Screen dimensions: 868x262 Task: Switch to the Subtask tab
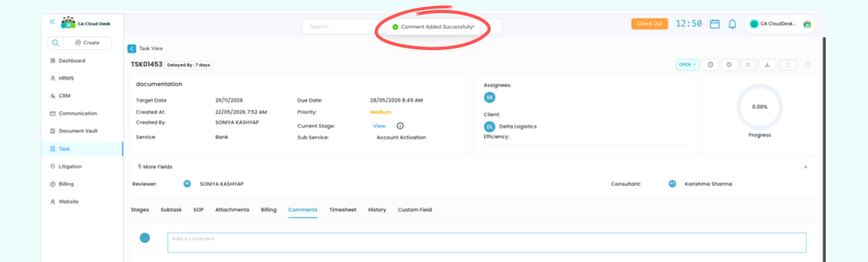pos(171,210)
